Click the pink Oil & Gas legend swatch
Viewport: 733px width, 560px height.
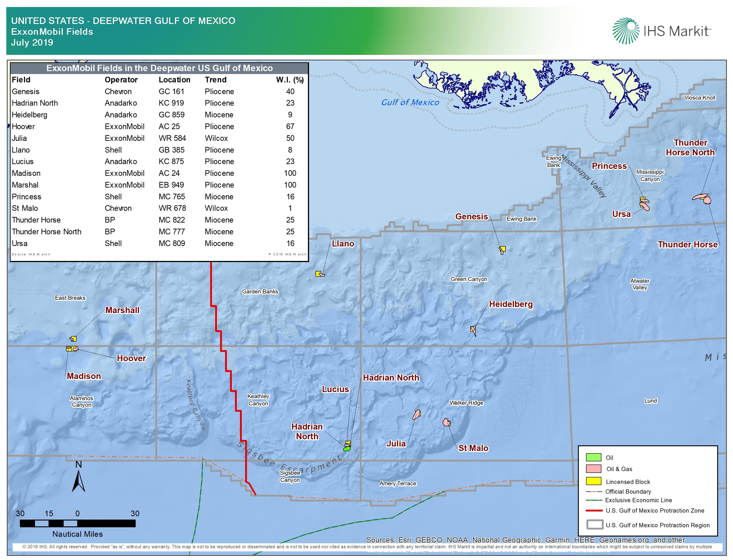(x=593, y=469)
